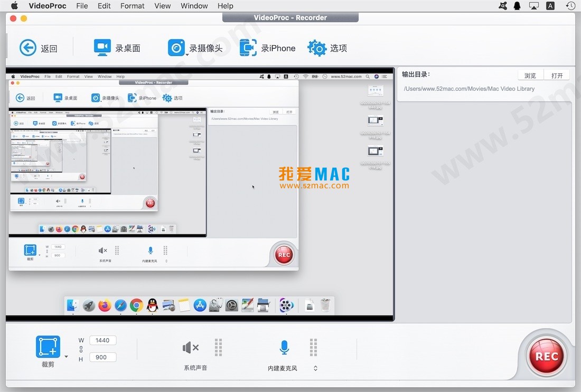Click the four-pointed status icon left of QQ

(503, 6)
